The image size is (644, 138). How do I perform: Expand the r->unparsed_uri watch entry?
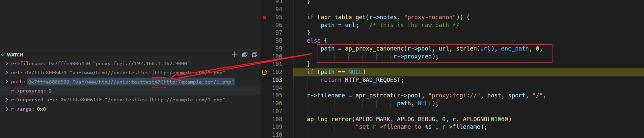pos(7,100)
